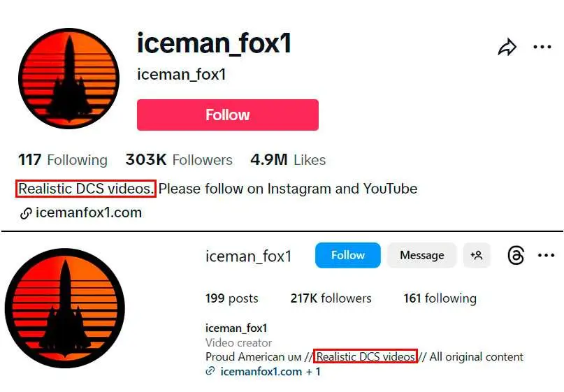
Task: Open the icemanfox1.com link on TikTok
Action: point(88,212)
